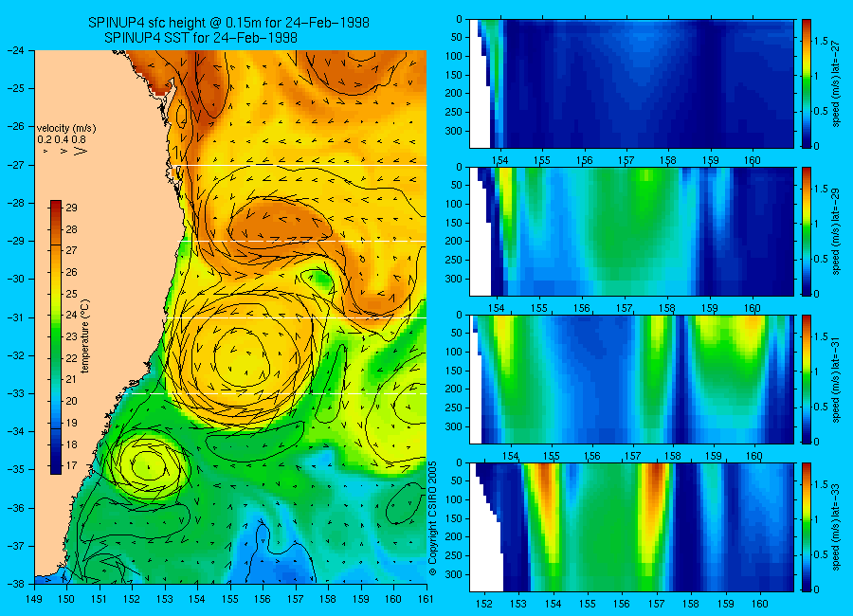The height and width of the screenshot is (616, 853).
Task: Click the medium 0.4 m/s velocity reference arrow
Action: coord(64,151)
